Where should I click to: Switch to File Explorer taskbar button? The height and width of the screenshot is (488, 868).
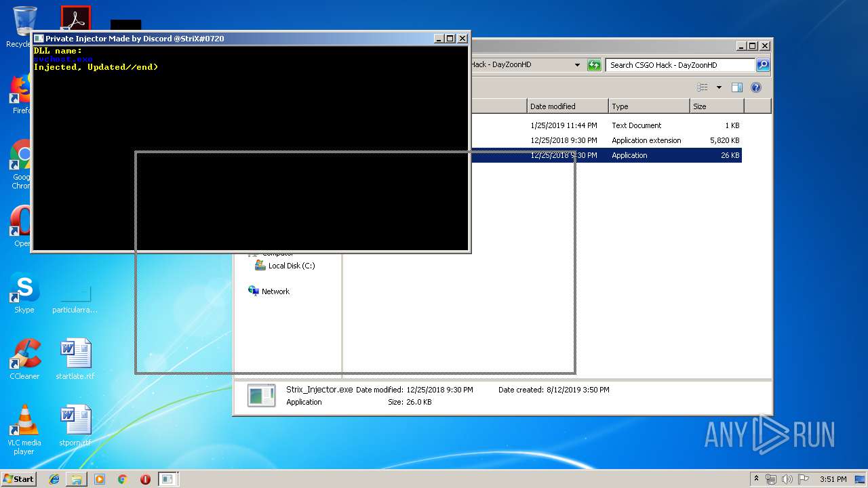[77, 479]
